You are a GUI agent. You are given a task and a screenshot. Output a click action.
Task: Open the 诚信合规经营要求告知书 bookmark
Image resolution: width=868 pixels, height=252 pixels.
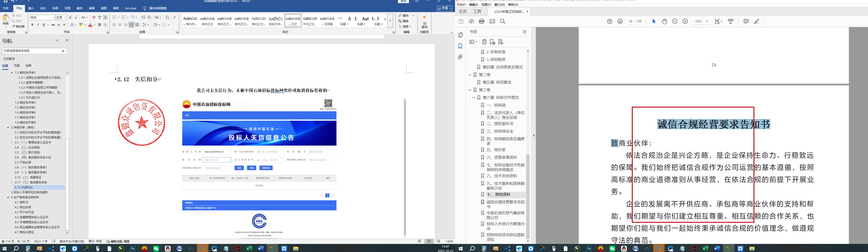[505, 204]
